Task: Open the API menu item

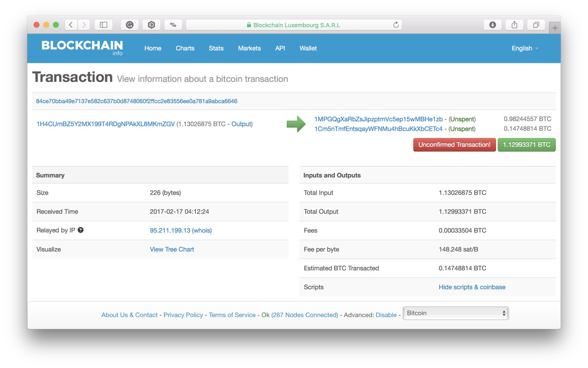Action: click(280, 48)
